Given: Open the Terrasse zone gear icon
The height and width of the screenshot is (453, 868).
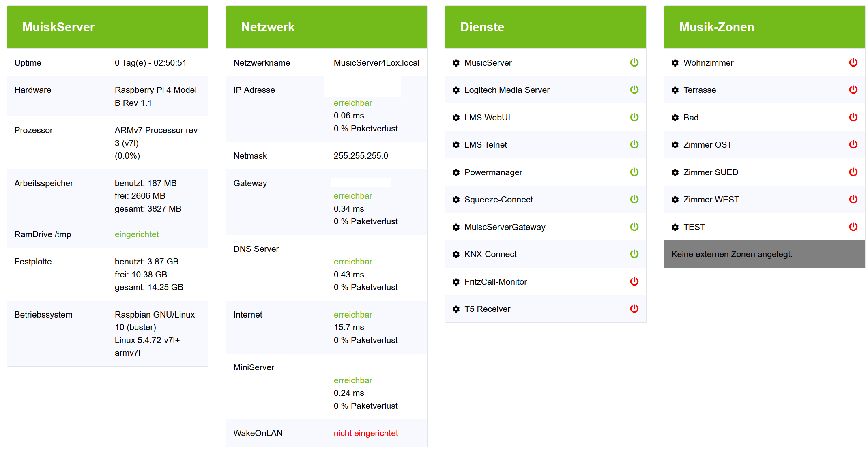Looking at the screenshot, I should pos(675,90).
